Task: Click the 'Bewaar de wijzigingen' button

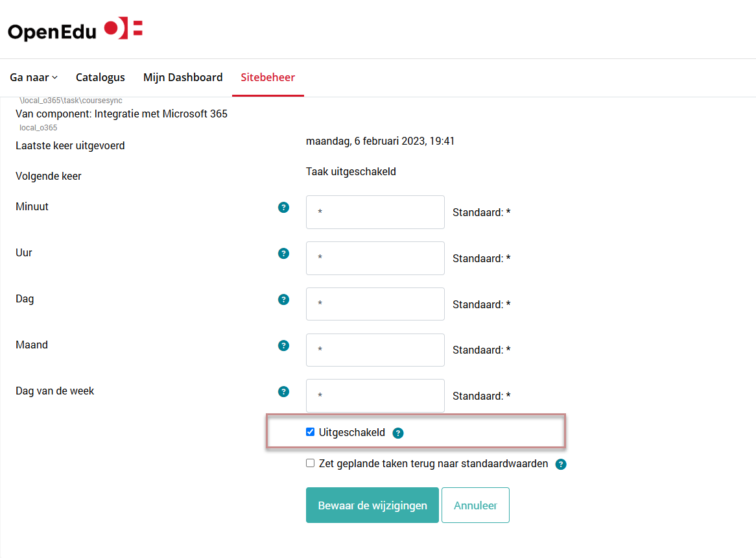Action: pyautogui.click(x=372, y=505)
